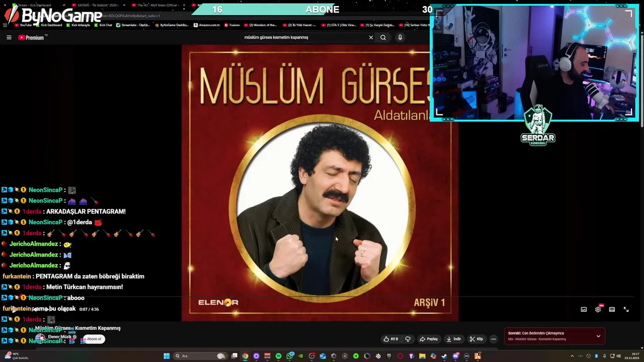
Task: Clear the YouTube search text
Action: click(x=371, y=37)
